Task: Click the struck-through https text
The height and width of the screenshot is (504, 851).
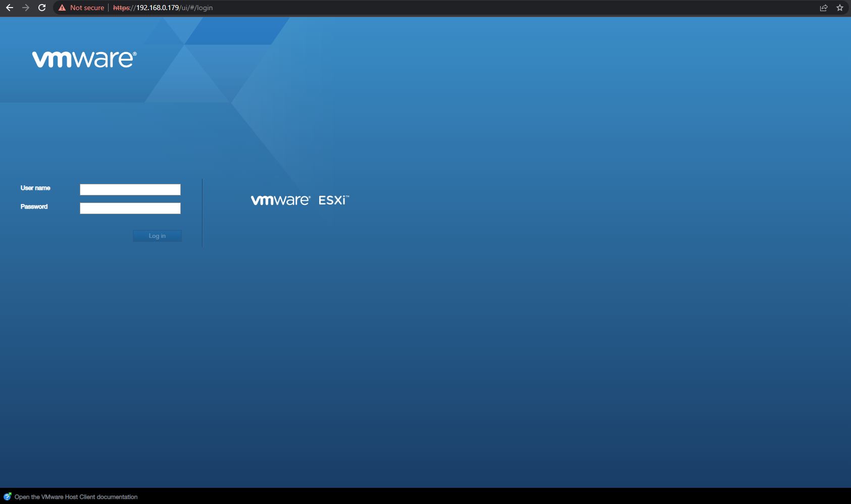Action: click(x=121, y=8)
